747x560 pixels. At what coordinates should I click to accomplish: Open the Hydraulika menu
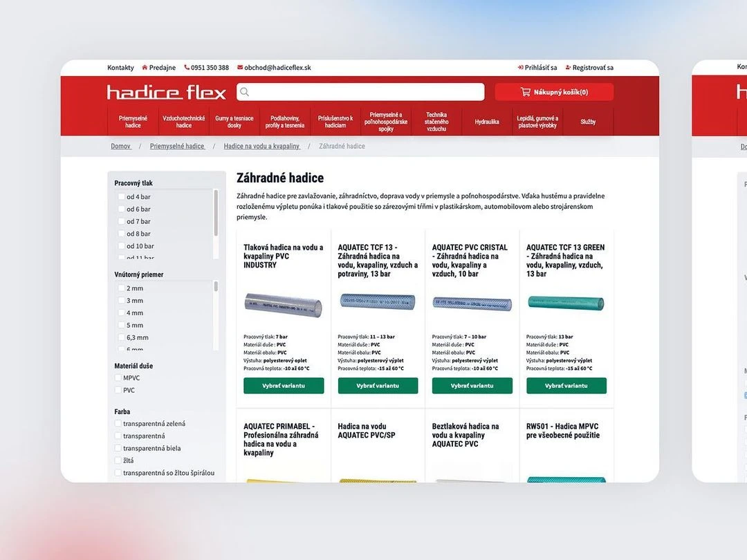[x=487, y=122]
